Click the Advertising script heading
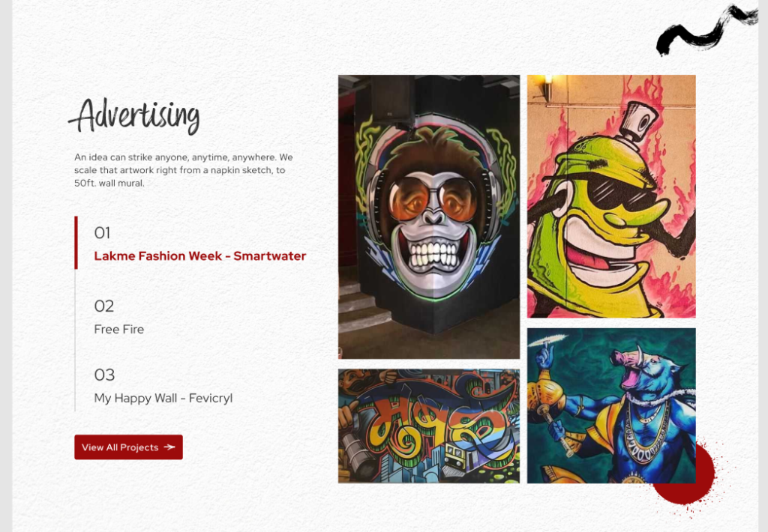 (x=134, y=116)
